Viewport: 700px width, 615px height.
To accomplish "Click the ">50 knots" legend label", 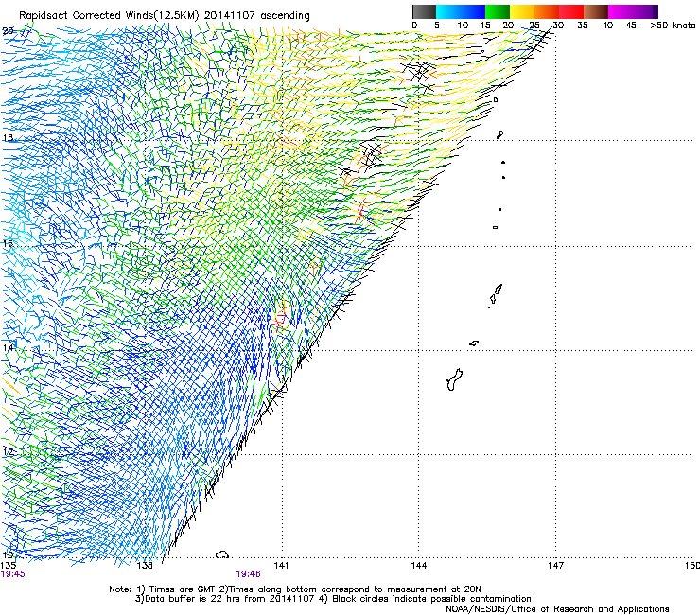I will click(673, 26).
